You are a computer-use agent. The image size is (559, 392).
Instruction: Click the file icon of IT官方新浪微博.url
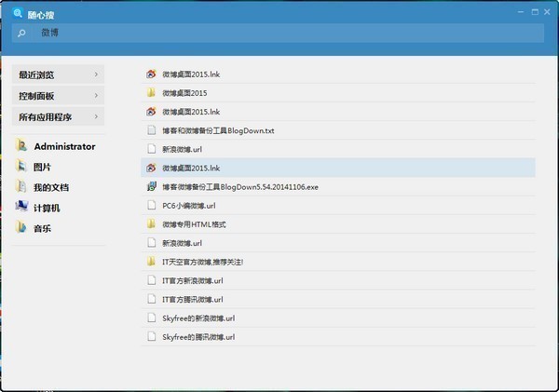tap(152, 280)
